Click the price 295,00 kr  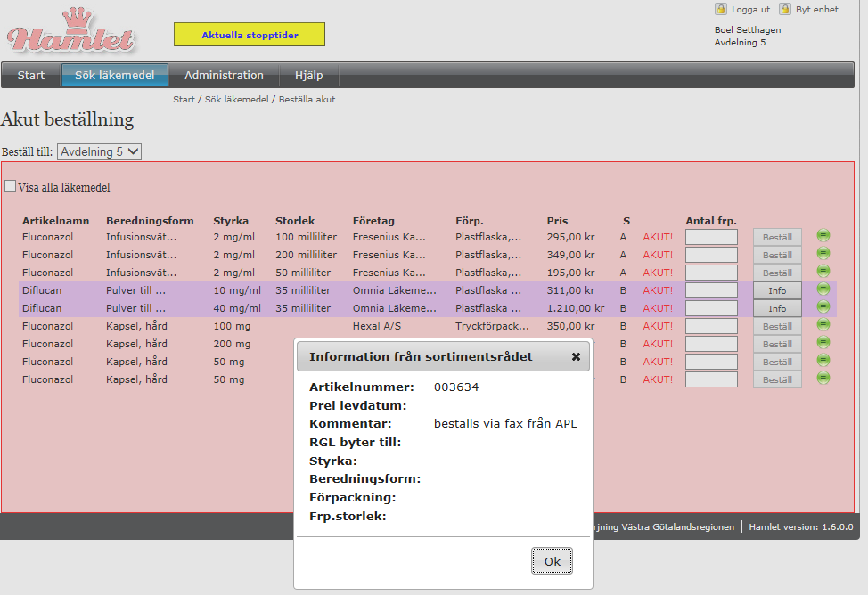[x=570, y=237]
